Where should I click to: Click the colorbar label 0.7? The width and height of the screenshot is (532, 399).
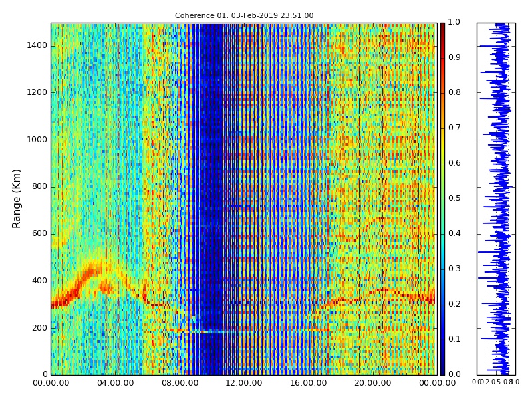point(454,128)
